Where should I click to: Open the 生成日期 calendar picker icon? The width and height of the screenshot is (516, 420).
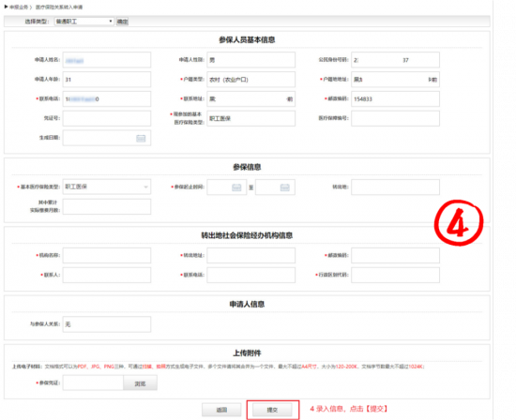141,139
